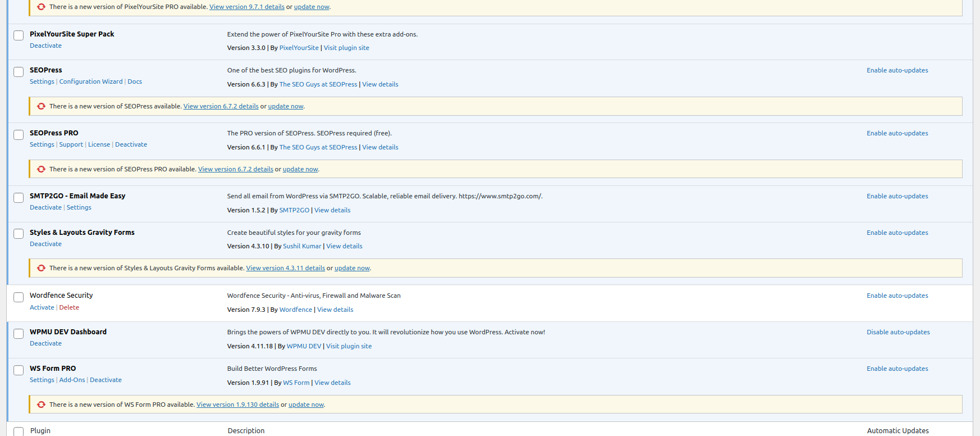Screen dimensions: 980x436
Task: Disable auto-updates for WPMU DEV Dashboard
Action: pyautogui.click(x=897, y=332)
